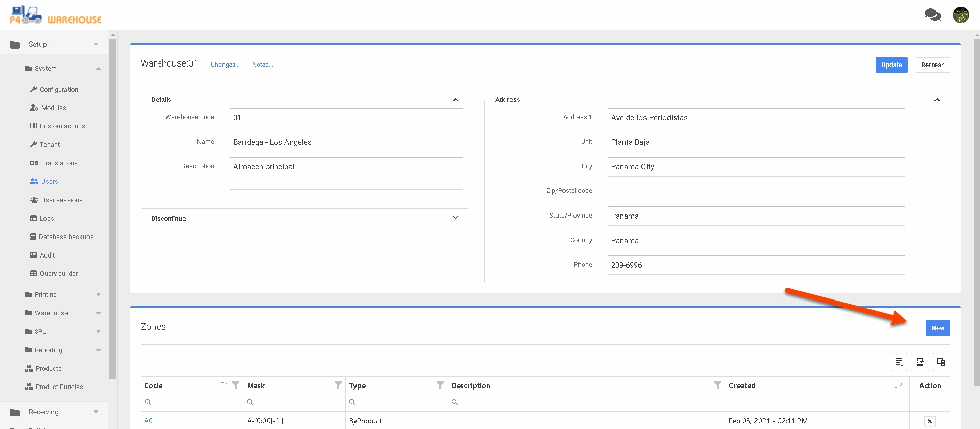Click the blue Update button
Screen dimensions: 980x429
[891, 65]
